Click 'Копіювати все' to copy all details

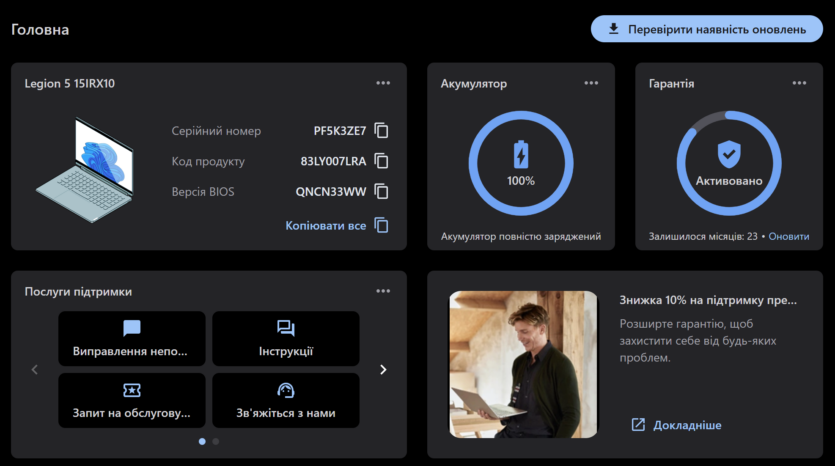(x=337, y=225)
